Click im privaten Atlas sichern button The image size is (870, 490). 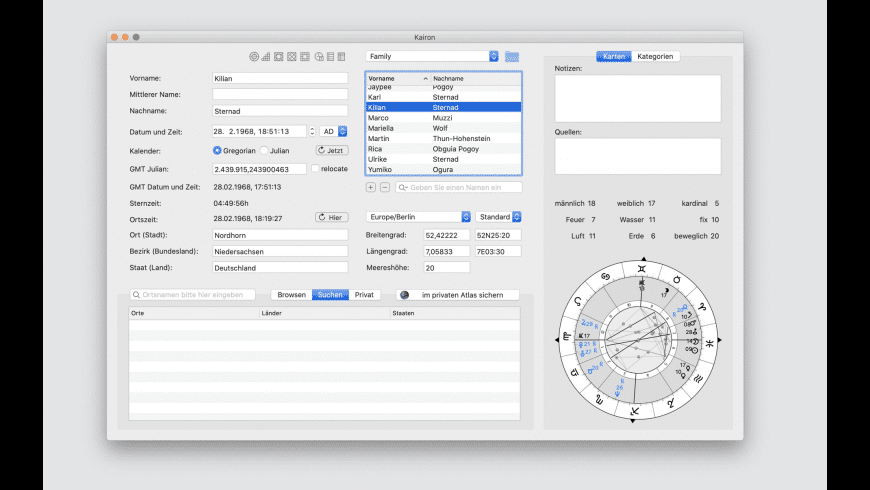(458, 295)
